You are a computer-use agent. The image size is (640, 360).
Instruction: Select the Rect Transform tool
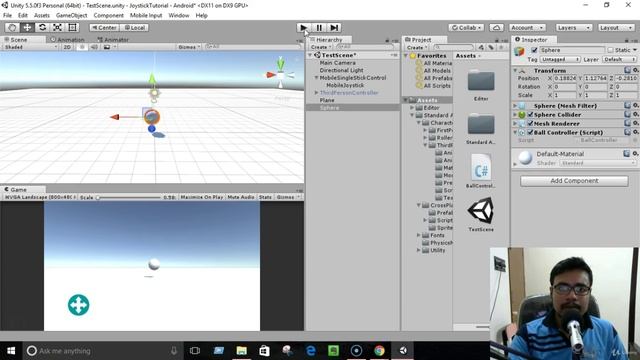coord(72,28)
